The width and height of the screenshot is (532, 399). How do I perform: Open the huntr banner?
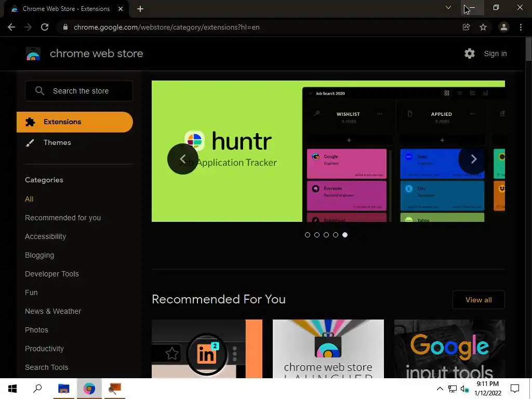coord(328,151)
